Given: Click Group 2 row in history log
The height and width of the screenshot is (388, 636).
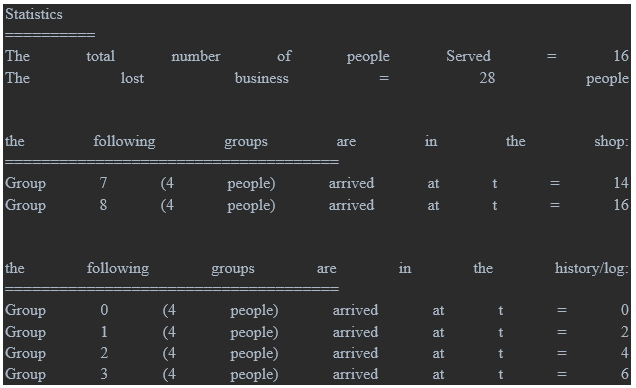Looking at the screenshot, I should click(317, 353).
